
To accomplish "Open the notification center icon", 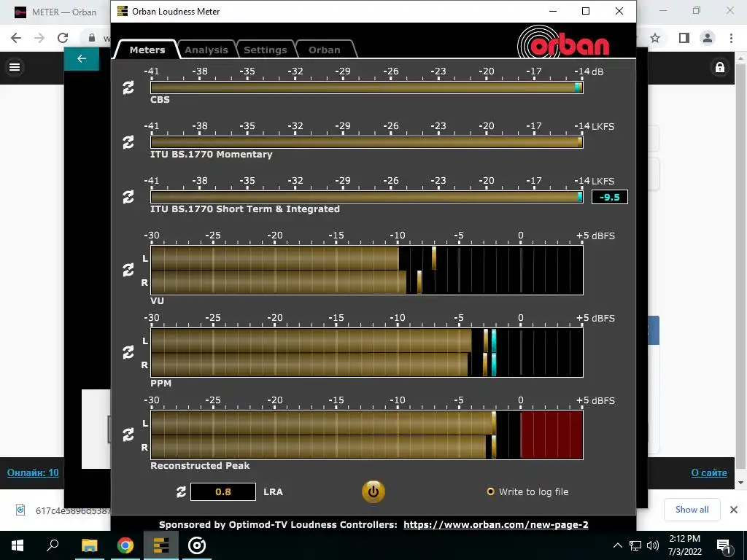I will [x=724, y=545].
